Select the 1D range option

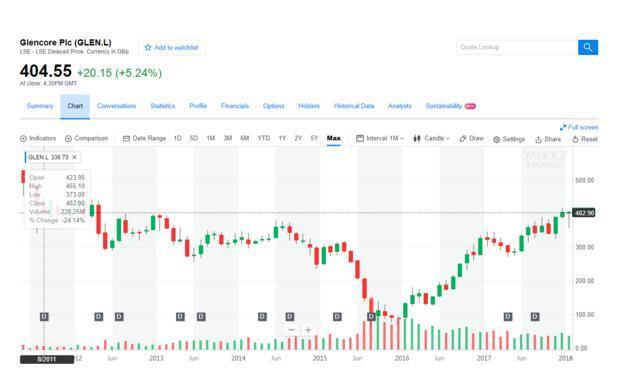click(177, 138)
